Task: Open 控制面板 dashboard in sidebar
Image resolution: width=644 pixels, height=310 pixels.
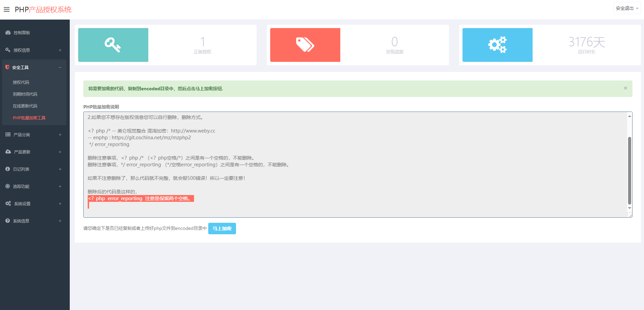Action: (22, 33)
